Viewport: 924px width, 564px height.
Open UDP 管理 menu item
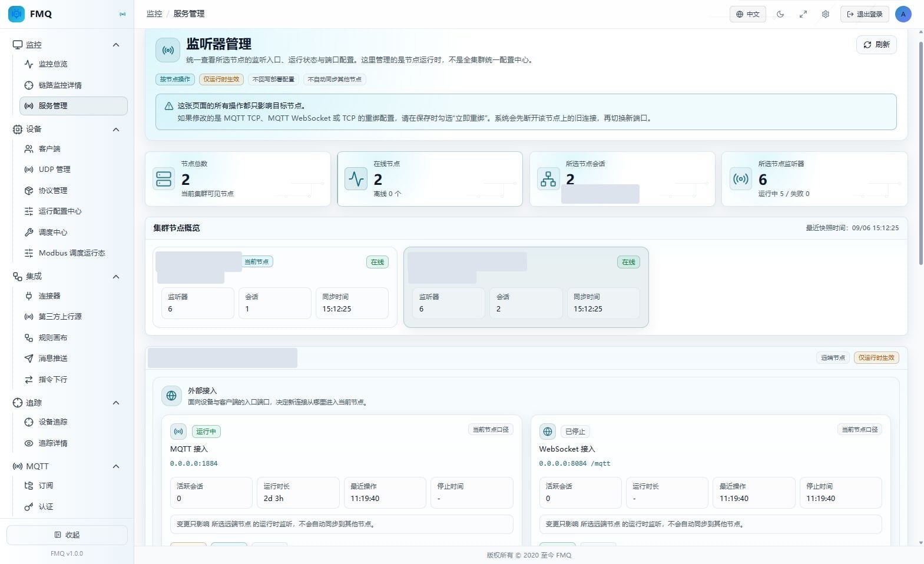(x=73, y=170)
